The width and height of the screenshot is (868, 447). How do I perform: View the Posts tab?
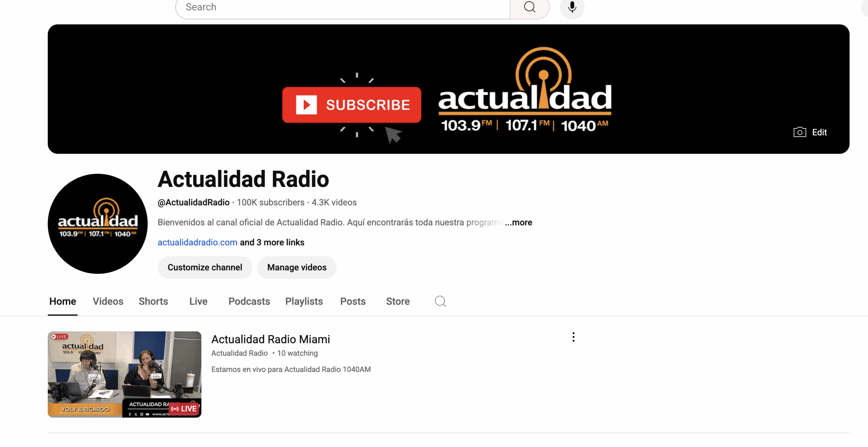353,301
